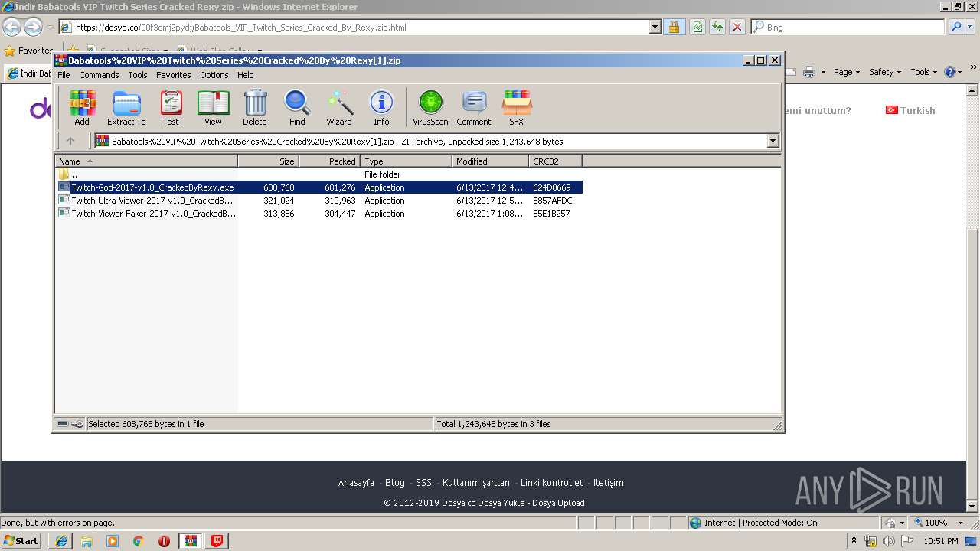Switch site language via Turkish link

coord(910,110)
